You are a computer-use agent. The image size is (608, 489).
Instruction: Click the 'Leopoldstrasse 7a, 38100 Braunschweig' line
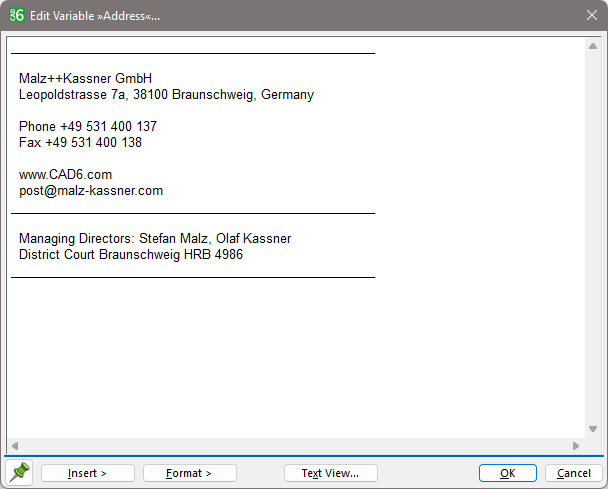[166, 95]
